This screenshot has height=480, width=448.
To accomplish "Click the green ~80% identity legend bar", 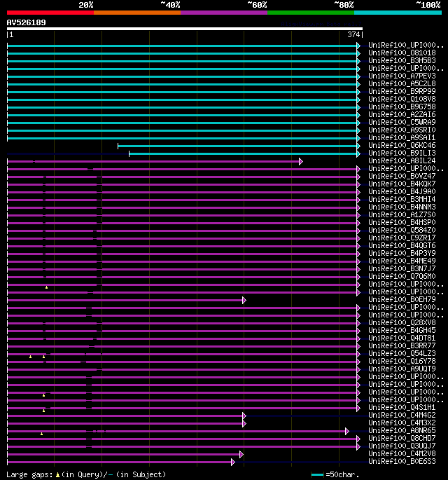I will [311, 13].
